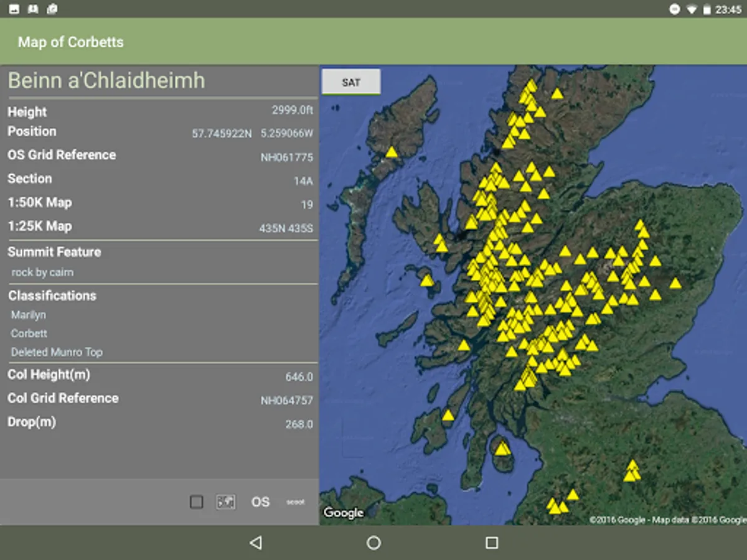Select the hill marker on Outer Hebrides
This screenshot has height=560, width=747.
(392, 152)
